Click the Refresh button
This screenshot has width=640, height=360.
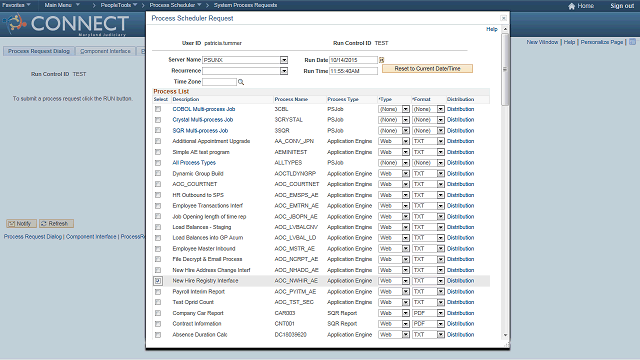56,224
